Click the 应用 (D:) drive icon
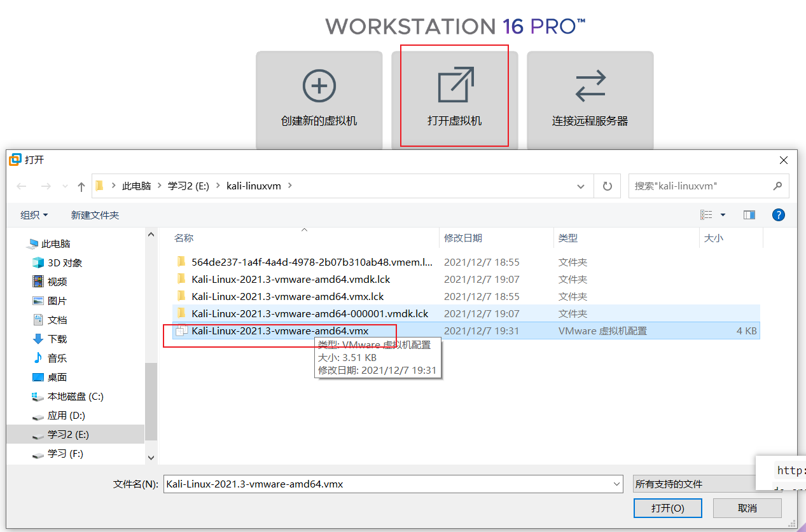This screenshot has width=806, height=532. pyautogui.click(x=38, y=416)
